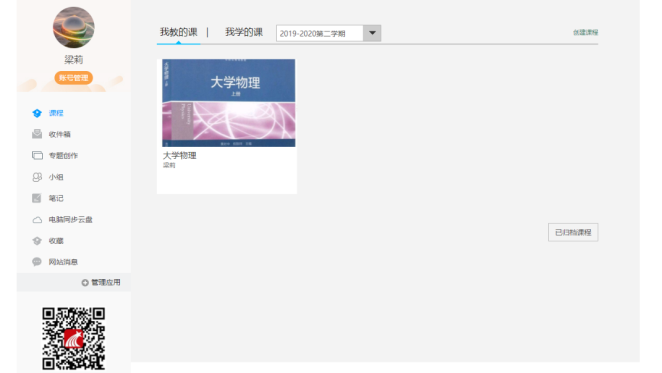Image resolution: width=662 pixels, height=373 pixels.
Task: Switch to the 我教的课 tab
Action: click(x=179, y=32)
